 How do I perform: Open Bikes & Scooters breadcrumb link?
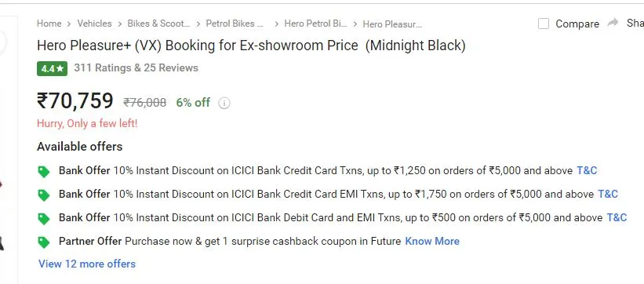158,24
